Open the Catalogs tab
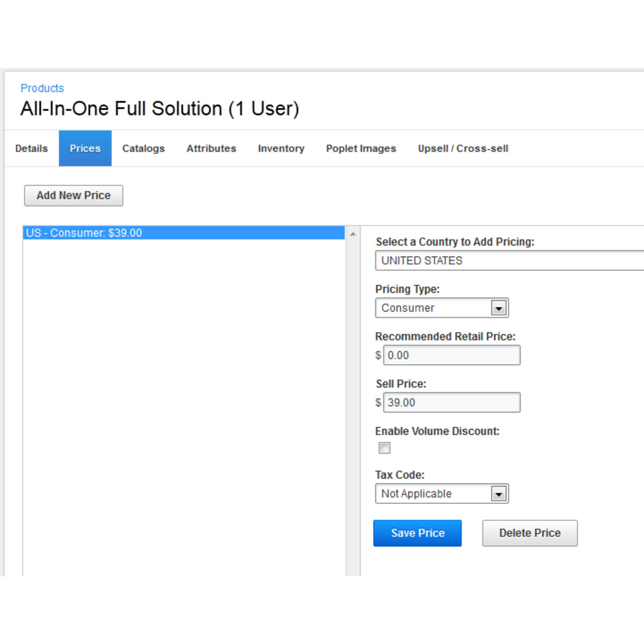The image size is (644, 644). (x=143, y=148)
